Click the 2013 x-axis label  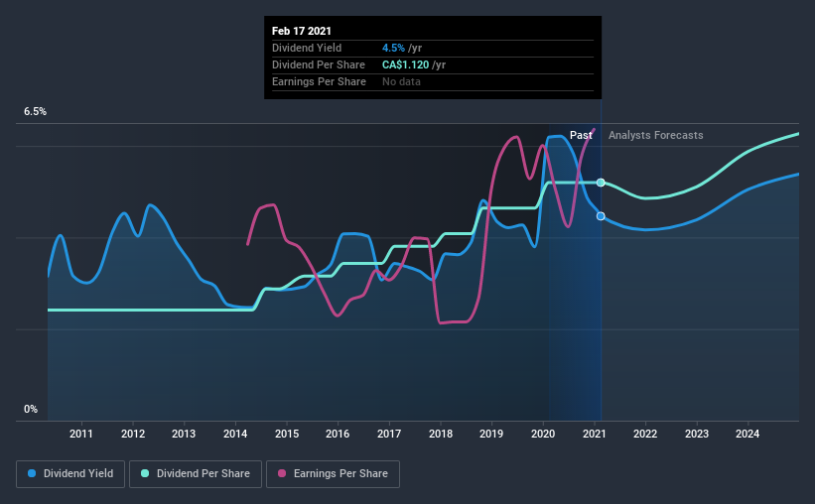[184, 434]
